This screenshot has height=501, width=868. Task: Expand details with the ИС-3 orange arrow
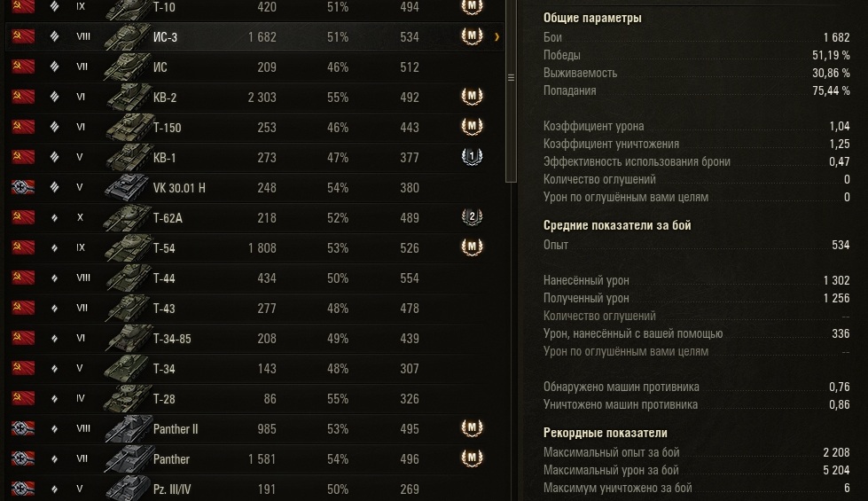(x=497, y=37)
